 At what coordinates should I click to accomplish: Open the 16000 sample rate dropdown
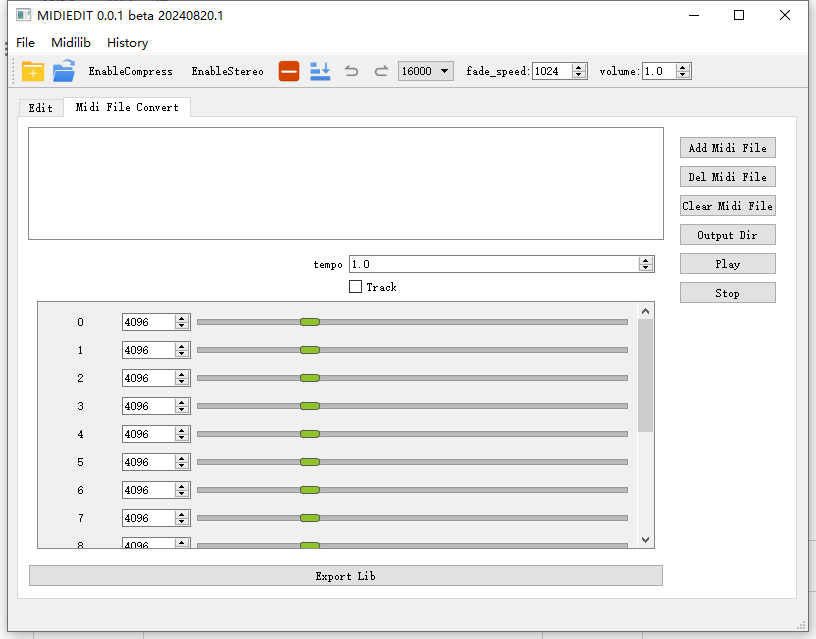click(x=426, y=71)
